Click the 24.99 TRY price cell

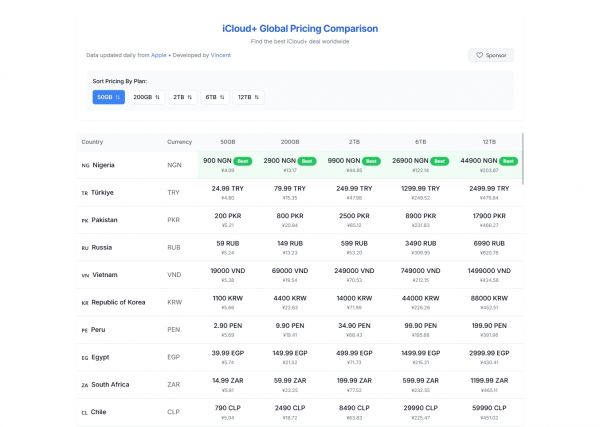coord(228,192)
